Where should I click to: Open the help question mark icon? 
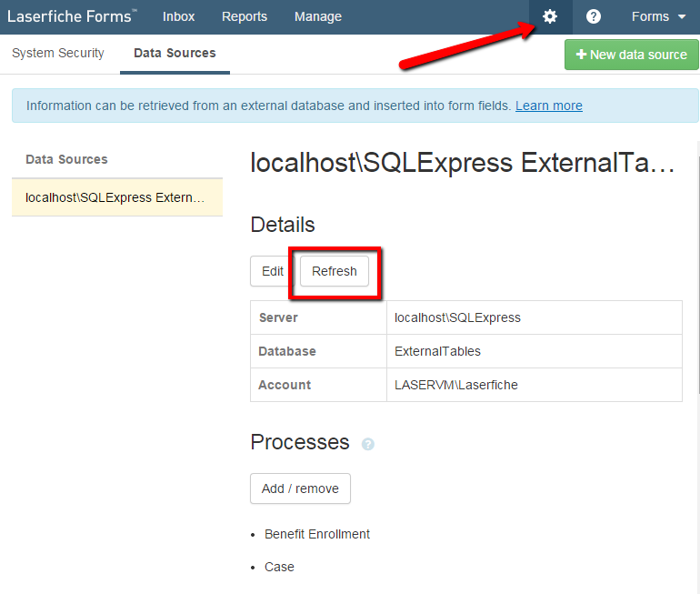click(594, 17)
